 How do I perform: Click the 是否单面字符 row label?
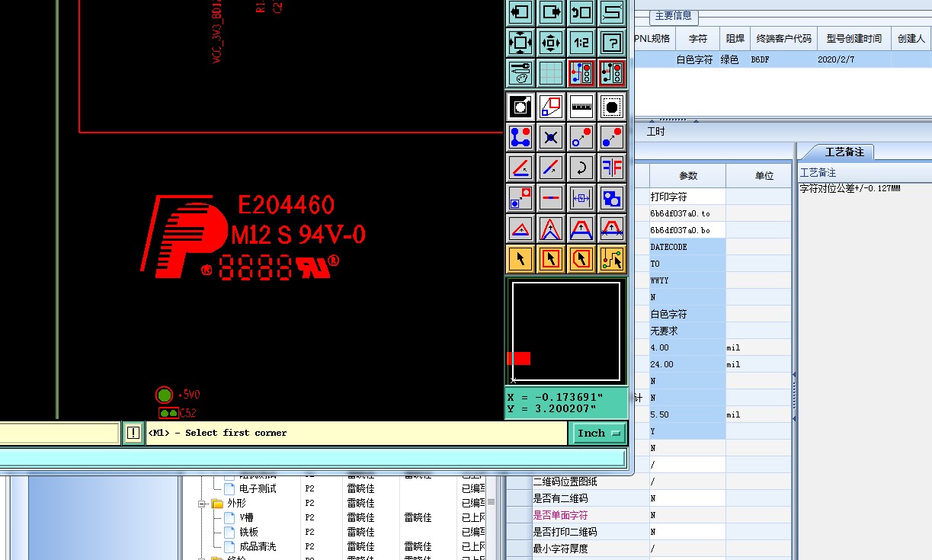coord(560,515)
